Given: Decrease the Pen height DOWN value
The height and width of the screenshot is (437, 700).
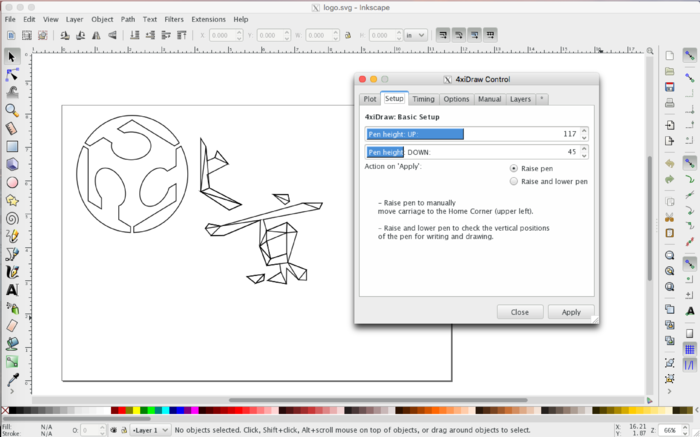Looking at the screenshot, I should pyautogui.click(x=584, y=155).
